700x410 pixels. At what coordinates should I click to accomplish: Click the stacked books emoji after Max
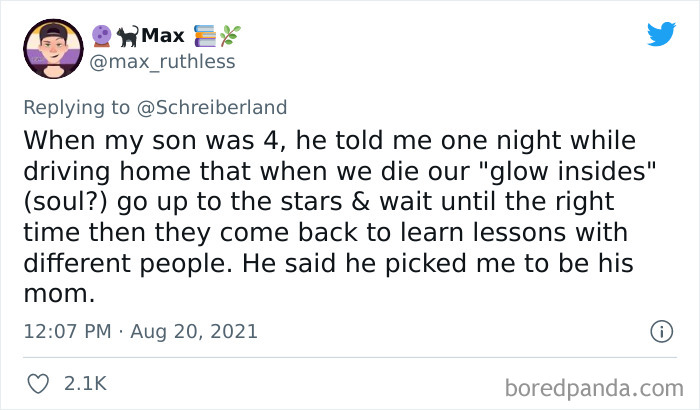pyautogui.click(x=208, y=36)
